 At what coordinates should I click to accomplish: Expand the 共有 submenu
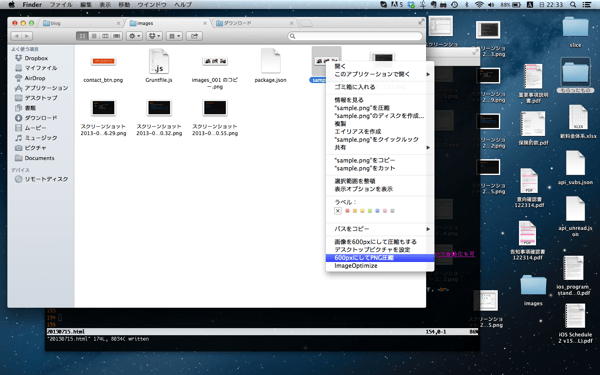tap(380, 147)
